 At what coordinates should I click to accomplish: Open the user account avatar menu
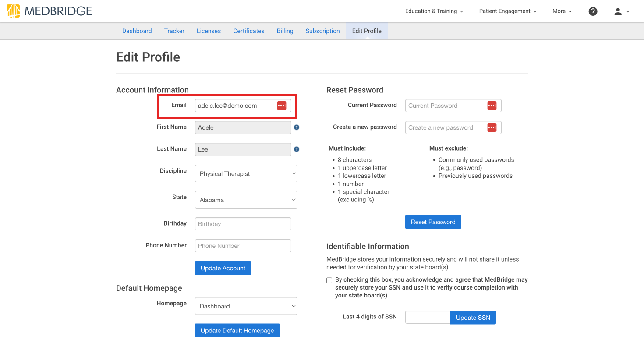622,11
